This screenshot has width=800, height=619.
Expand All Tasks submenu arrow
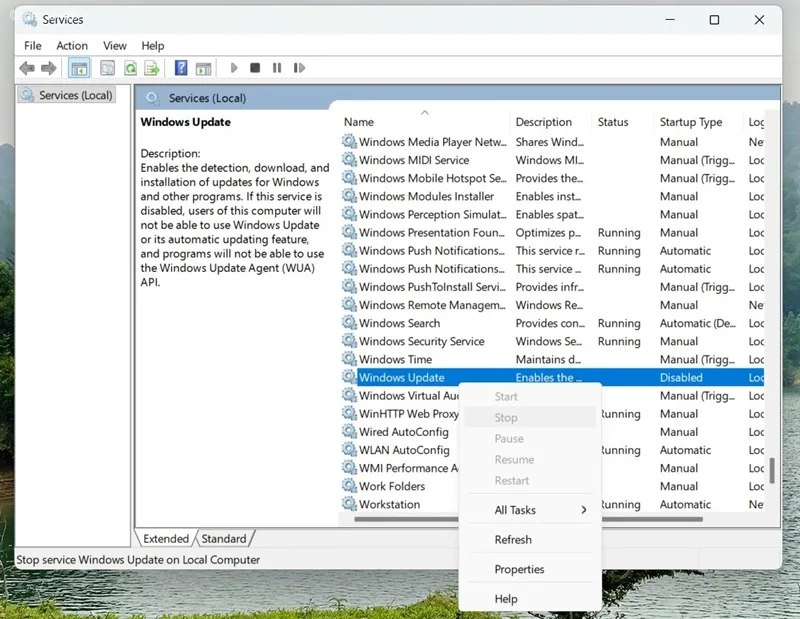[x=584, y=510]
